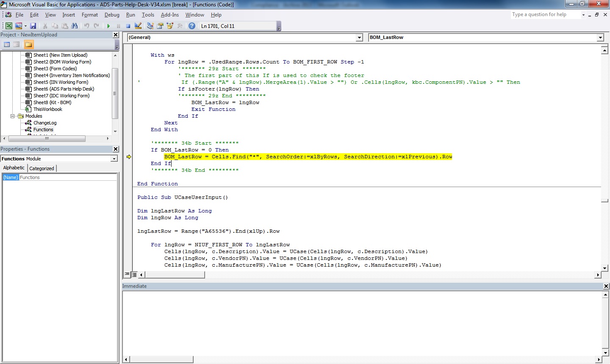Close the Immediate window
The width and height of the screenshot is (610, 364).
point(606,286)
